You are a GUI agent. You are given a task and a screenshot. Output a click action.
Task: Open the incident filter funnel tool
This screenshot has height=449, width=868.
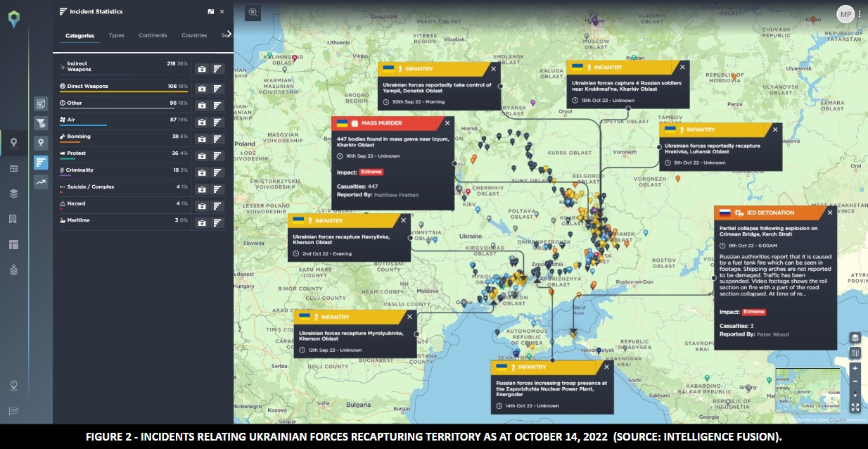[41, 124]
